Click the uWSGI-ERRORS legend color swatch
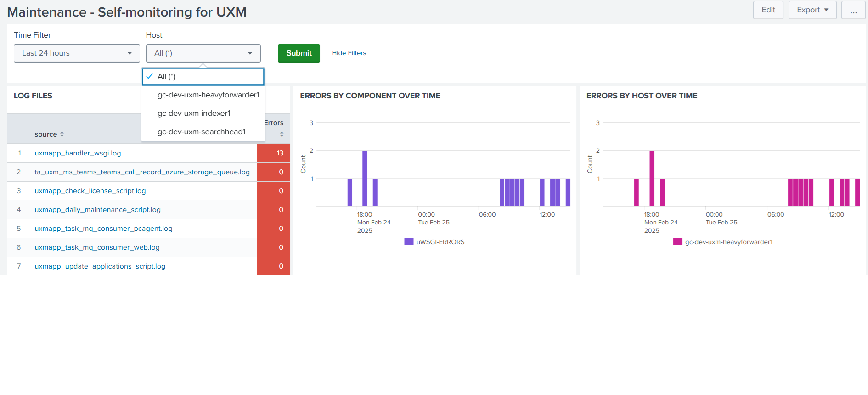This screenshot has width=868, height=395. [x=409, y=241]
